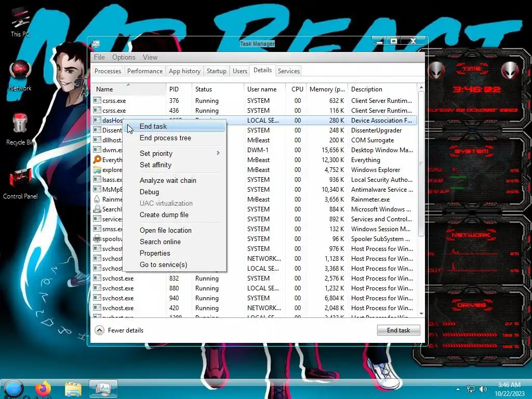Click the Task Manager title bar icon

[x=96, y=44]
